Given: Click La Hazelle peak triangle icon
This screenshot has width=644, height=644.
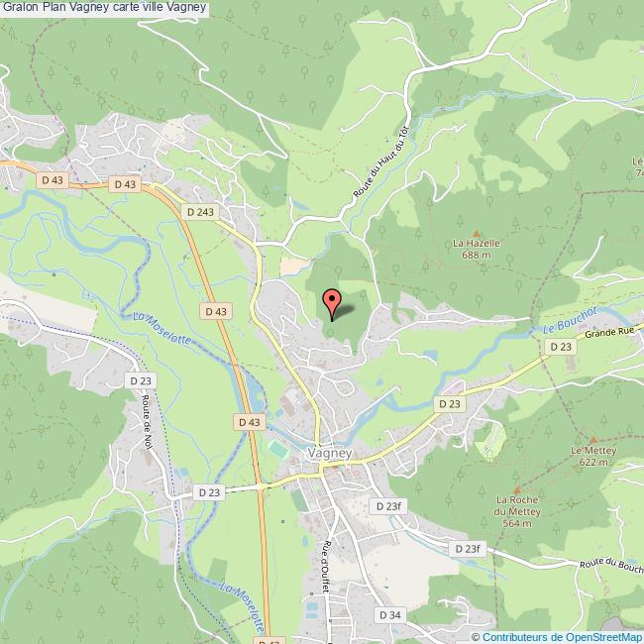Looking at the screenshot, I should click(477, 234).
